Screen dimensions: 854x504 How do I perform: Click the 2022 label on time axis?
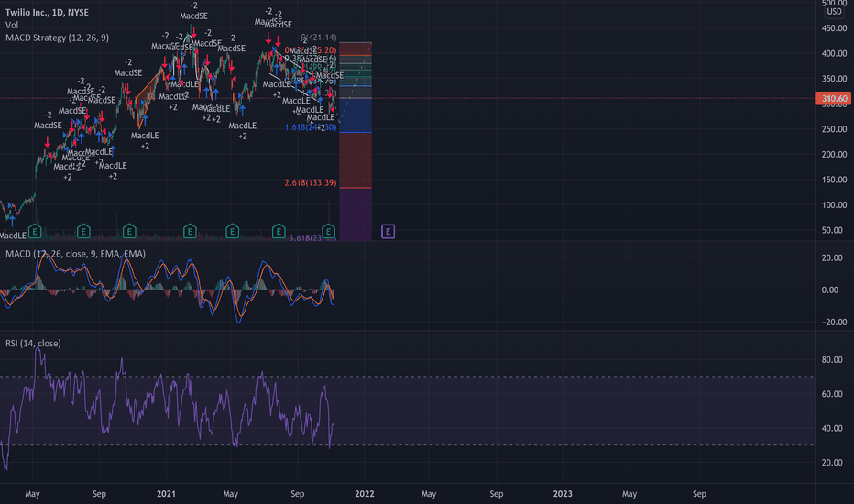point(365,494)
